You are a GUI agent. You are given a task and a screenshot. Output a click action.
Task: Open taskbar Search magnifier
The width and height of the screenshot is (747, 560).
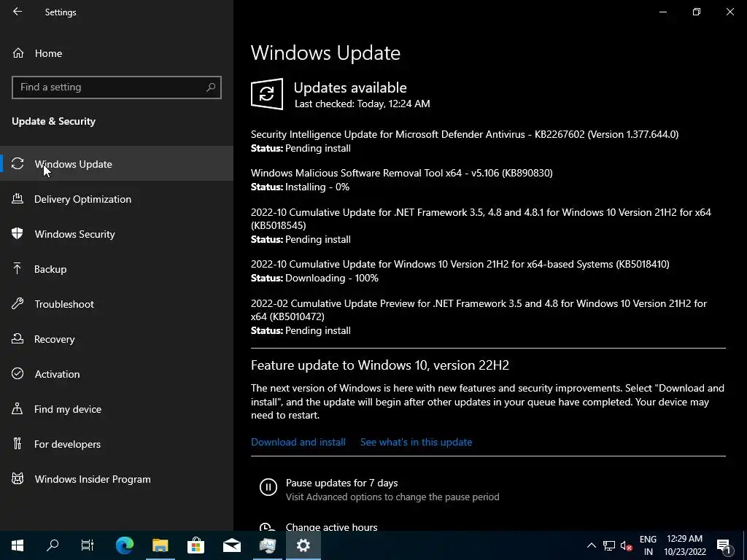[x=53, y=545]
